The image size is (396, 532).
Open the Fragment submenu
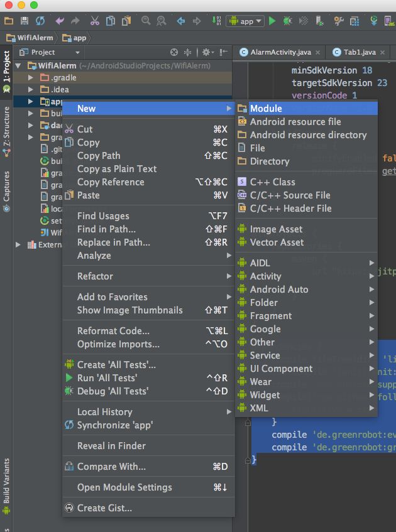(x=306, y=316)
